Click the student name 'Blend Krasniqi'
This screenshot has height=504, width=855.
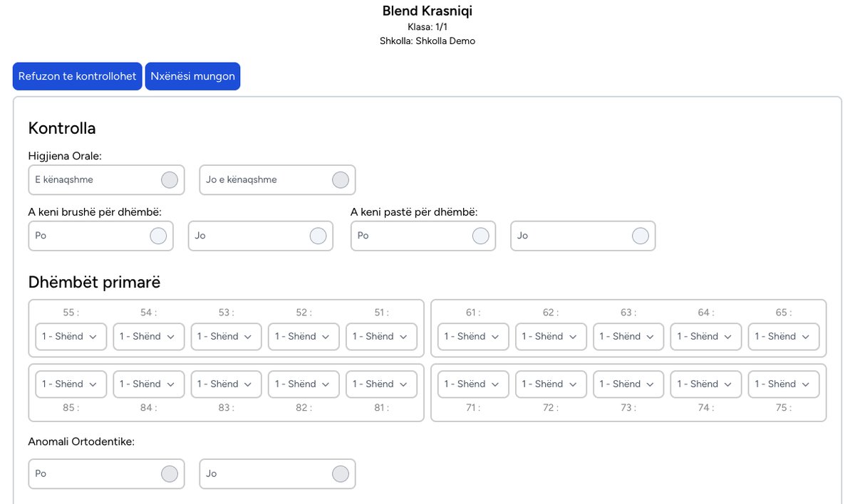point(427,11)
